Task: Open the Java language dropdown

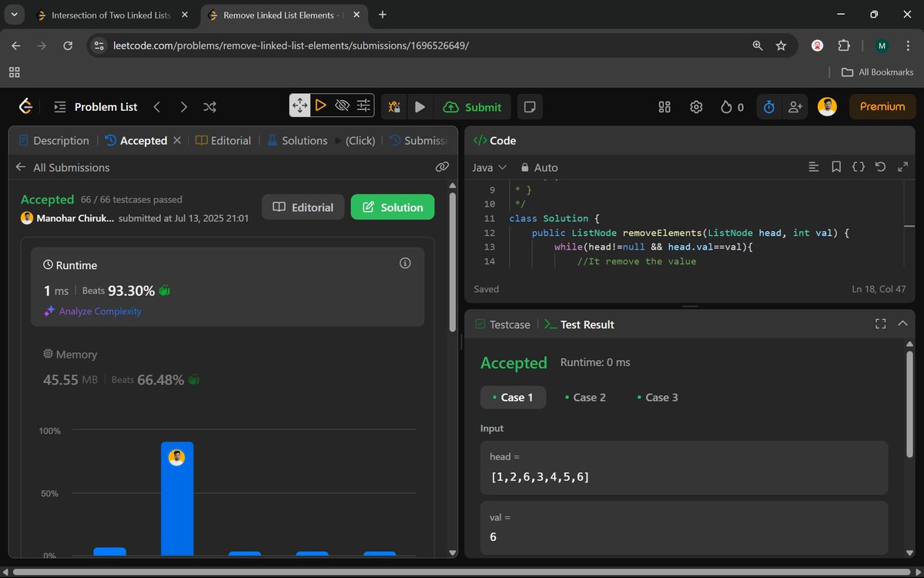Action: tap(489, 167)
